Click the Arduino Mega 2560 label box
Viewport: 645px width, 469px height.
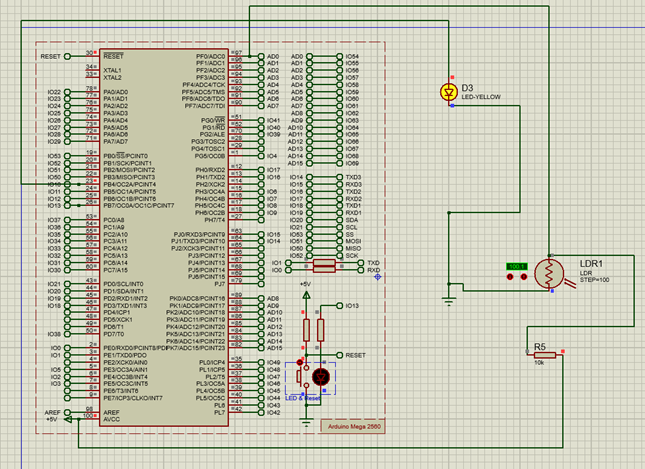[355, 425]
